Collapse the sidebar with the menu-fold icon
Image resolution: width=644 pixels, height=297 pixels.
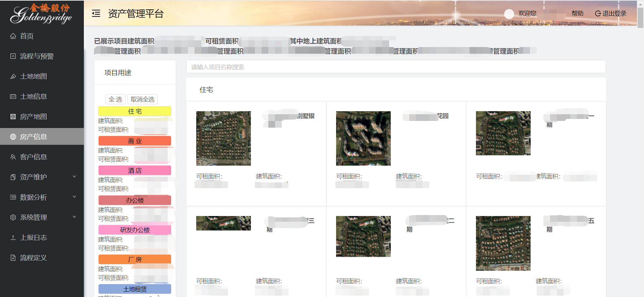96,13
